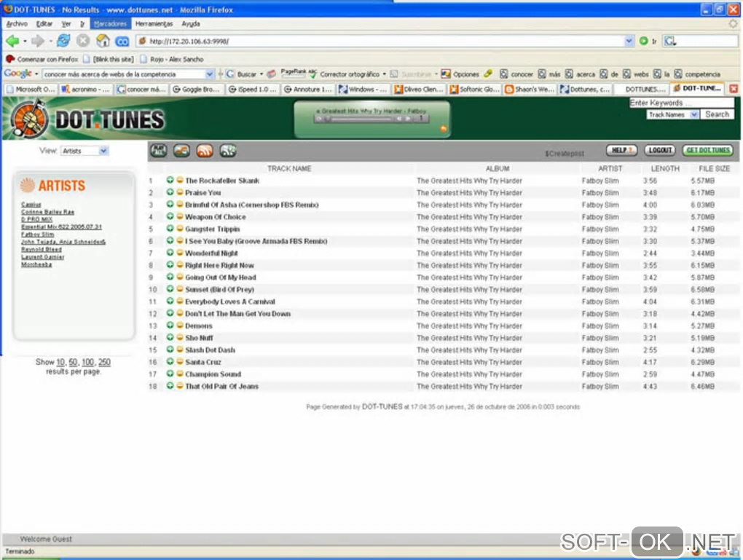The height and width of the screenshot is (560, 743).
Task: Click the TRACK NAME column header
Action: [289, 169]
